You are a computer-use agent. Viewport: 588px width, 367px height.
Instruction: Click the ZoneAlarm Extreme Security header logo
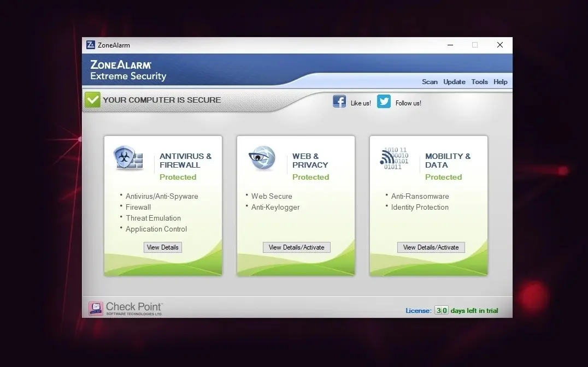coord(128,70)
